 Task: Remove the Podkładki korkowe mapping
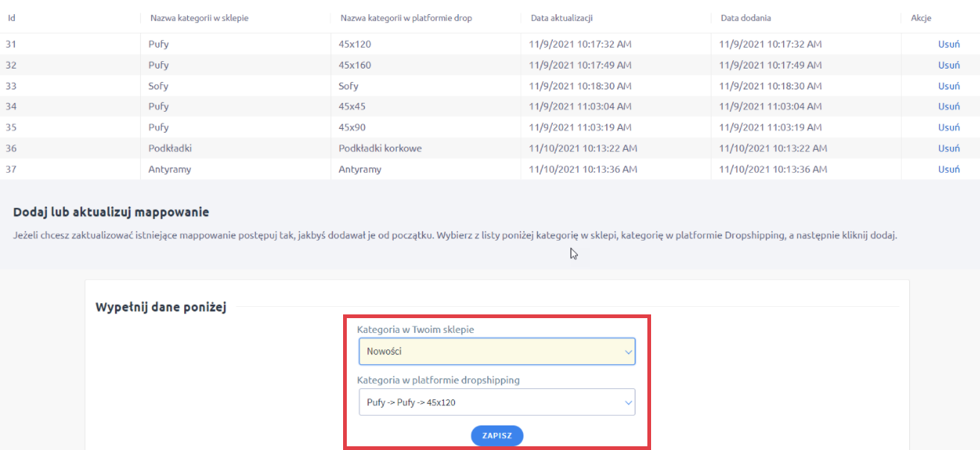pos(949,148)
